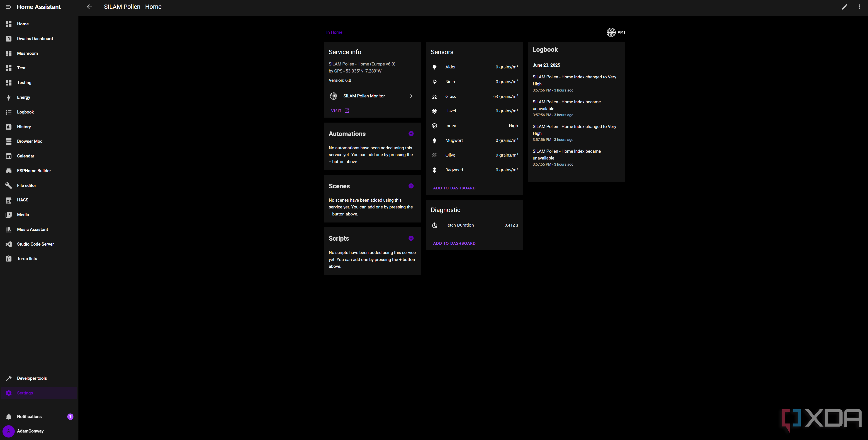Click the FMI logo
The width and height of the screenshot is (868, 440).
click(x=616, y=32)
